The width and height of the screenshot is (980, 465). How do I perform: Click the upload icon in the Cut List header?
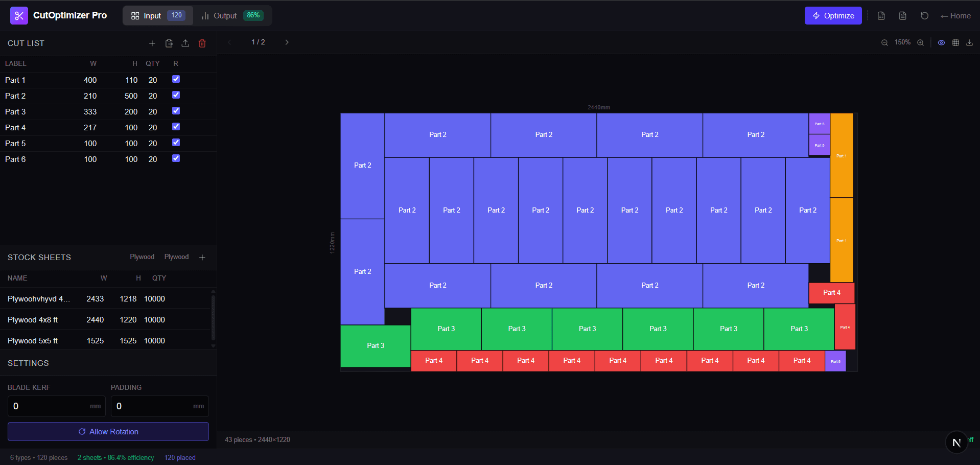click(x=185, y=43)
